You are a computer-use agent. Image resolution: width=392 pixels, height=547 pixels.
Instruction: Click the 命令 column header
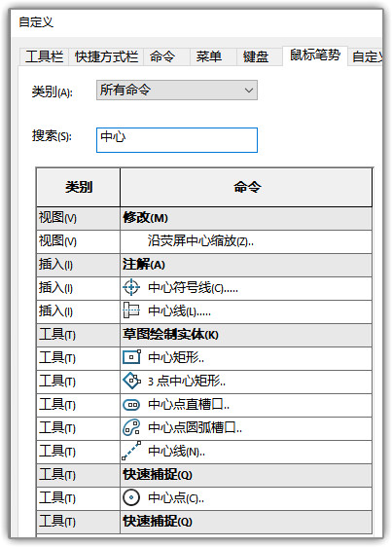[246, 187]
